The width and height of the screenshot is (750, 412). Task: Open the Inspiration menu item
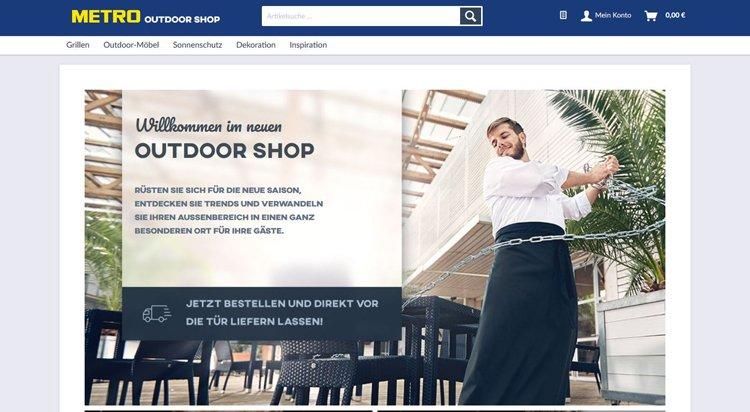308,45
